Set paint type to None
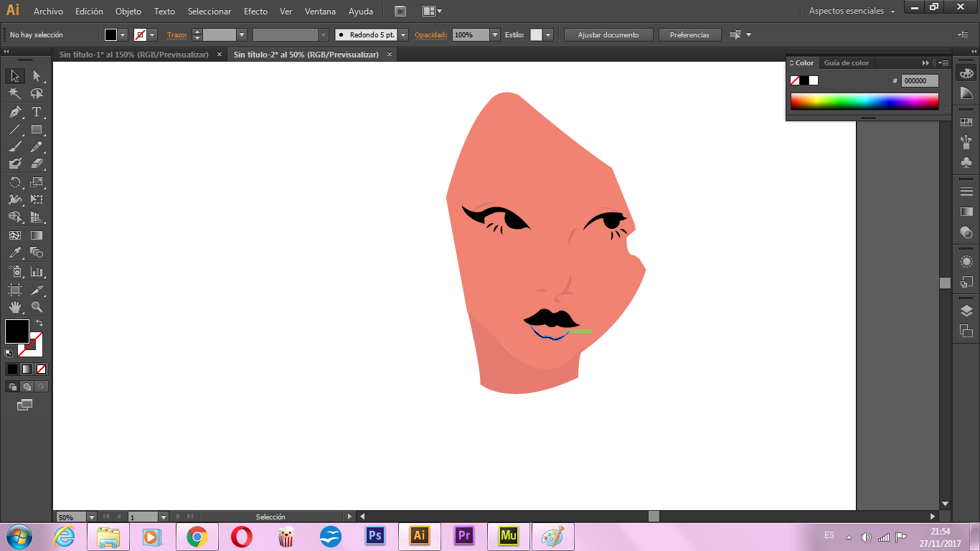 41,369
